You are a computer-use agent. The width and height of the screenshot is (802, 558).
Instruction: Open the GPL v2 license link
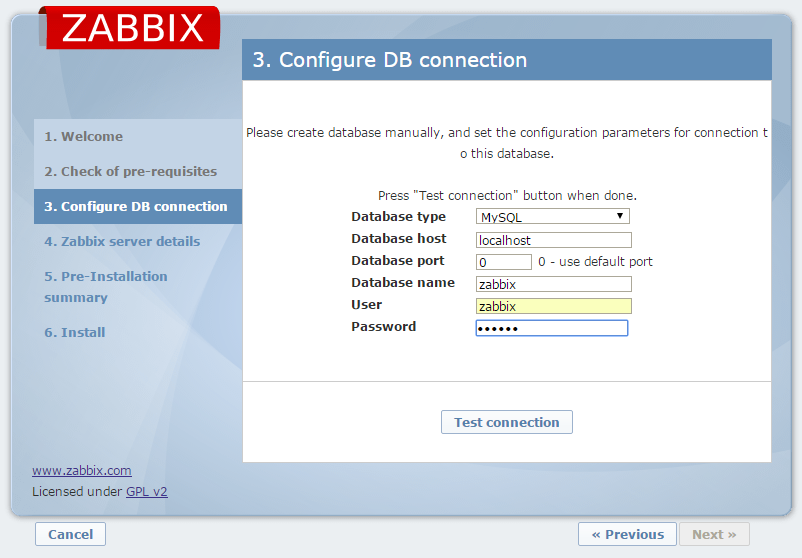[x=147, y=491]
